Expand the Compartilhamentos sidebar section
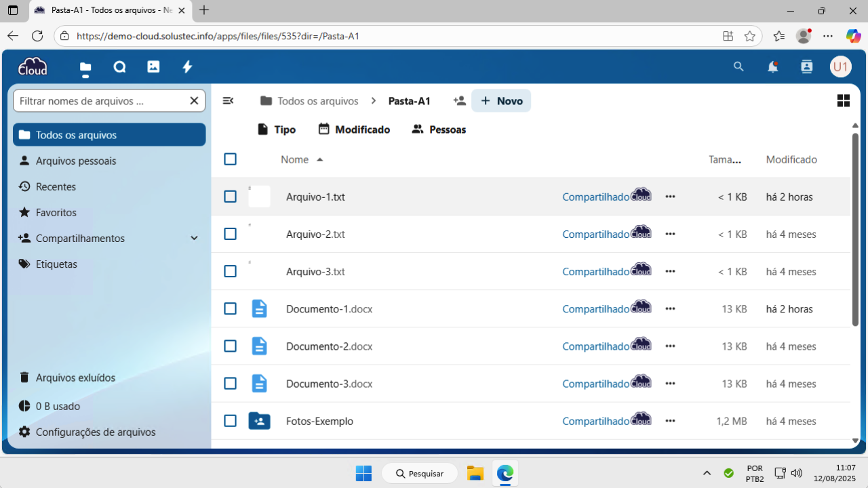The image size is (868, 488). (x=194, y=239)
